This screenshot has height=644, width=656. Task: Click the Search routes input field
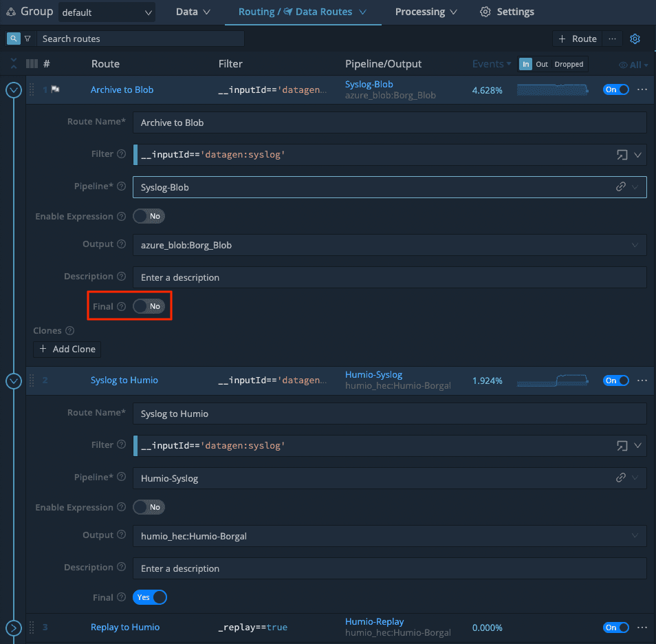click(140, 39)
